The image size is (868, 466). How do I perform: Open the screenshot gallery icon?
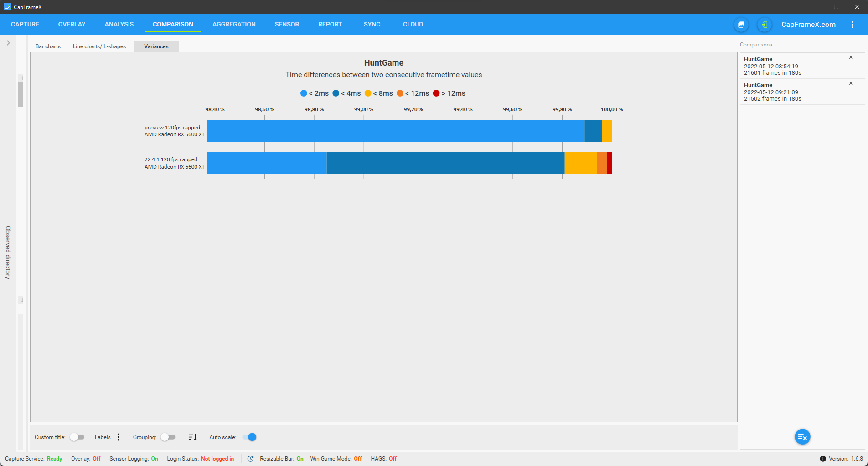(x=741, y=25)
